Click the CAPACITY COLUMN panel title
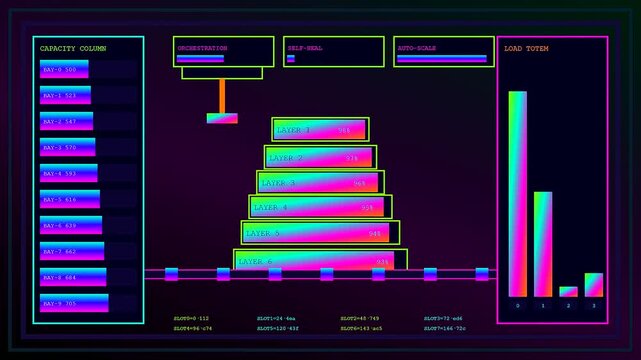Screen dimensions: 641x360 click(x=73, y=48)
